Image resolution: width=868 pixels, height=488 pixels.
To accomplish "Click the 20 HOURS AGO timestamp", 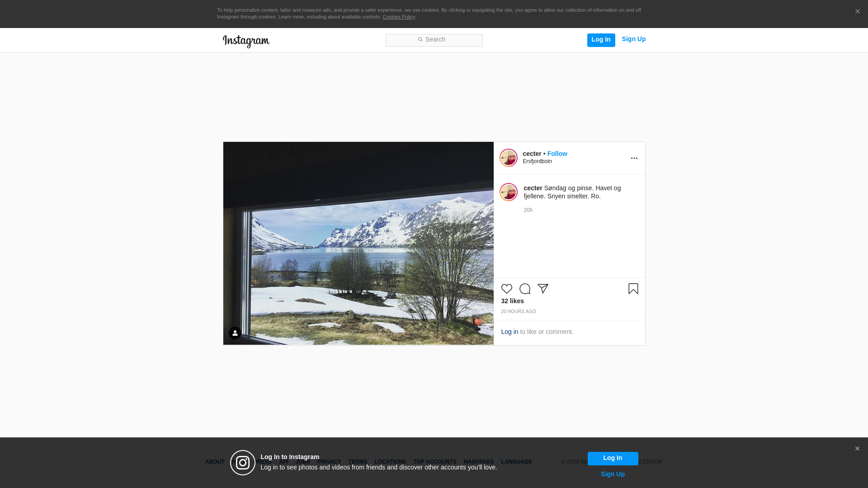I will [518, 312].
